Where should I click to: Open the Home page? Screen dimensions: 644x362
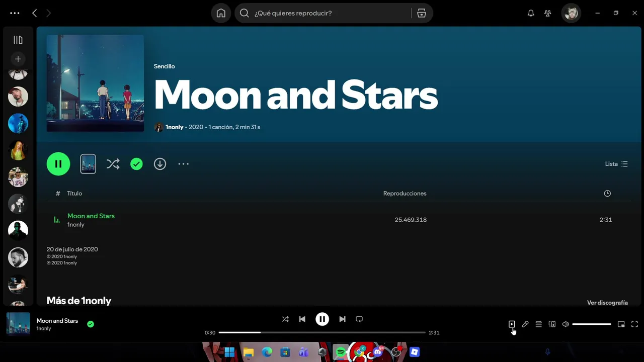(221, 13)
